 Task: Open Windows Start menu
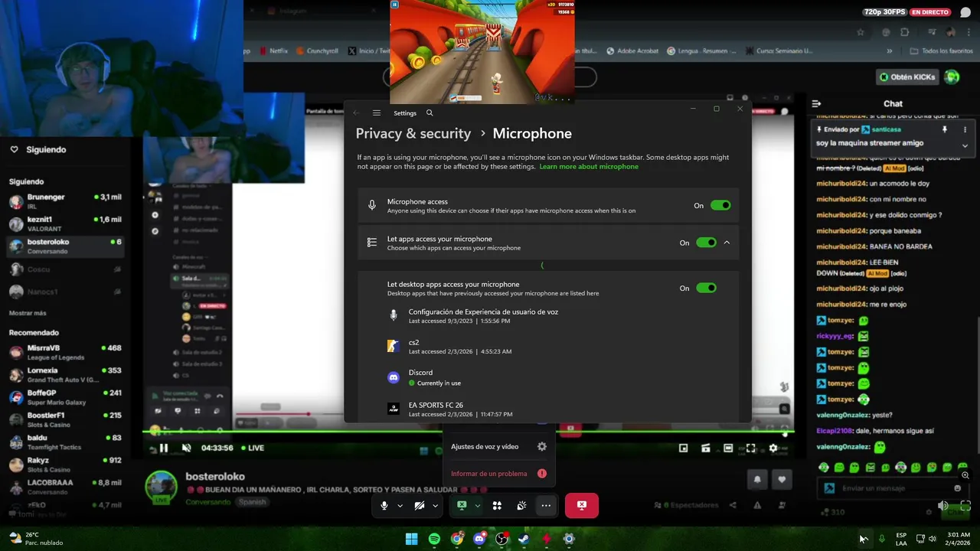pyautogui.click(x=411, y=539)
